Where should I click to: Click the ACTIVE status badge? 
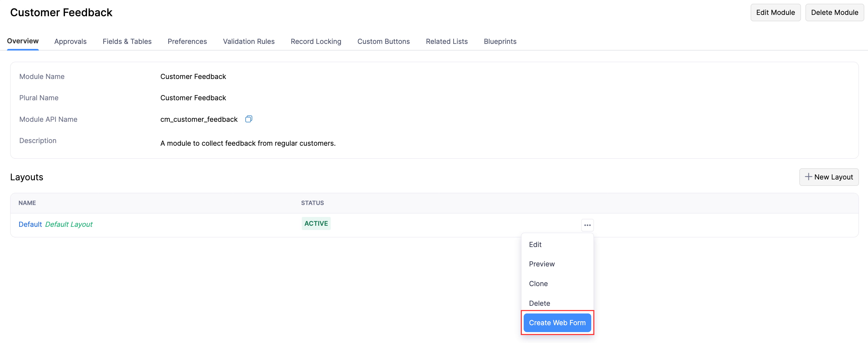pos(316,223)
